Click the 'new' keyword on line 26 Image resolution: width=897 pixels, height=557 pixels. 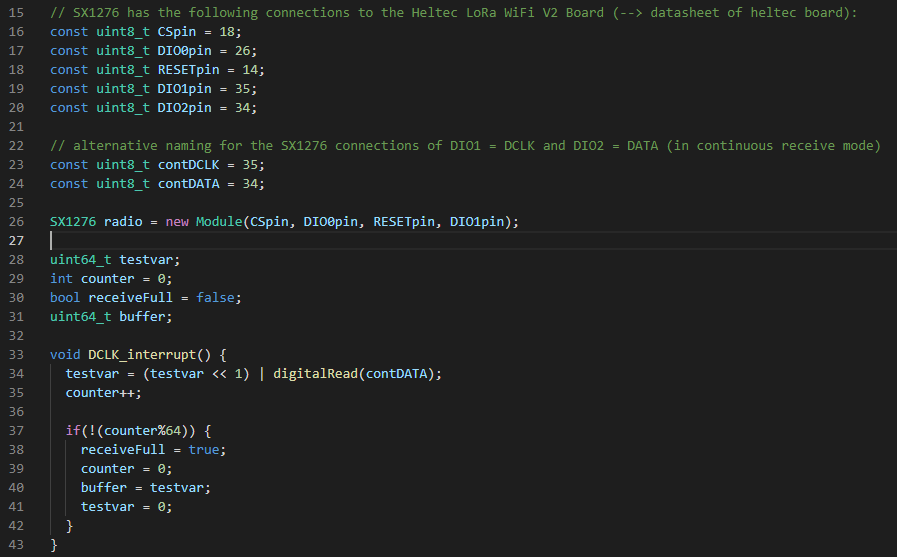(177, 221)
